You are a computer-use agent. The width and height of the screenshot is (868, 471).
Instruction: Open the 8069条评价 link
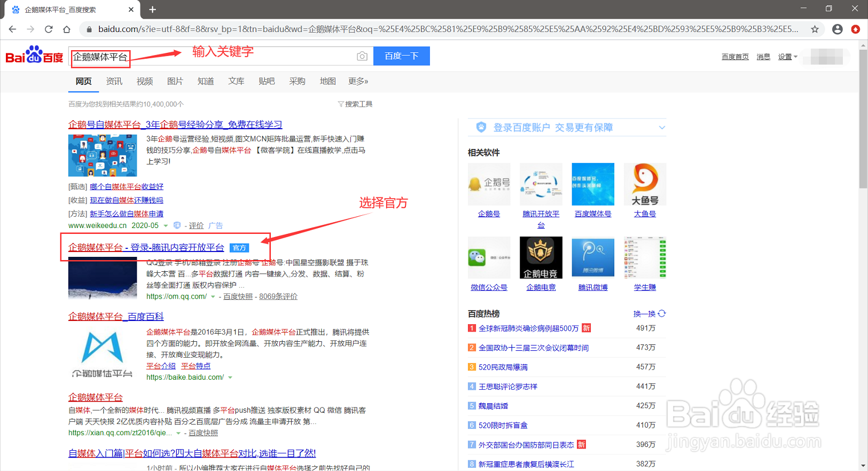pyautogui.click(x=278, y=296)
